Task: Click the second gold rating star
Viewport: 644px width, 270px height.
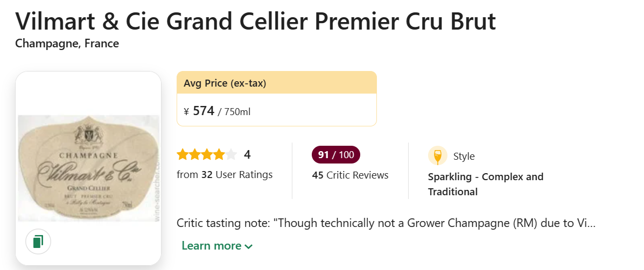Action: (194, 155)
